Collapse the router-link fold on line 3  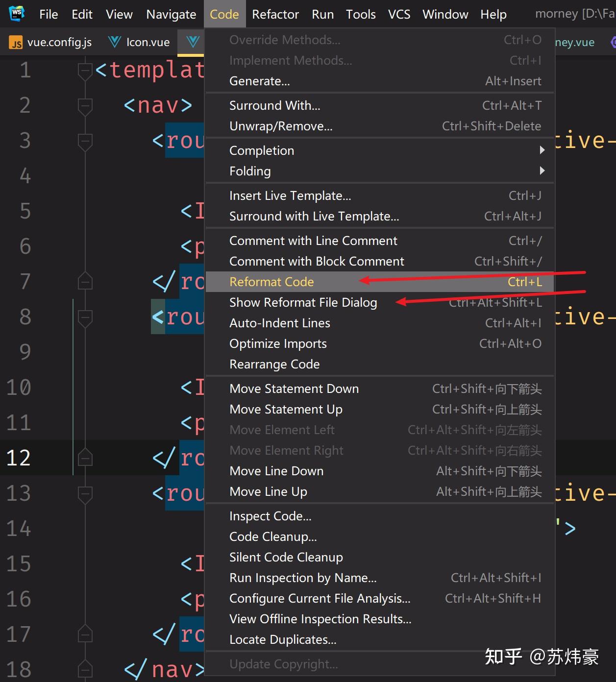pyautogui.click(x=85, y=141)
